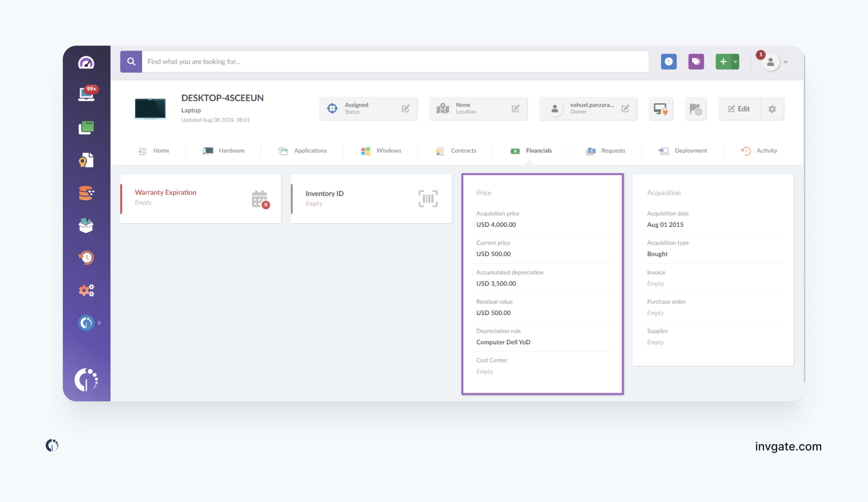Click the purple search magnifier button
Screen dimensions: 868x502
point(131,62)
